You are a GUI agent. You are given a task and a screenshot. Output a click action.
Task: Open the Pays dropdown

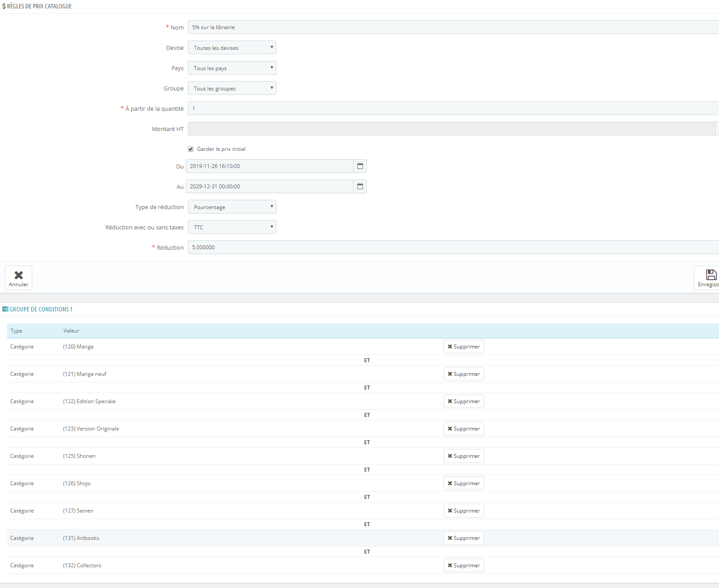coord(232,68)
